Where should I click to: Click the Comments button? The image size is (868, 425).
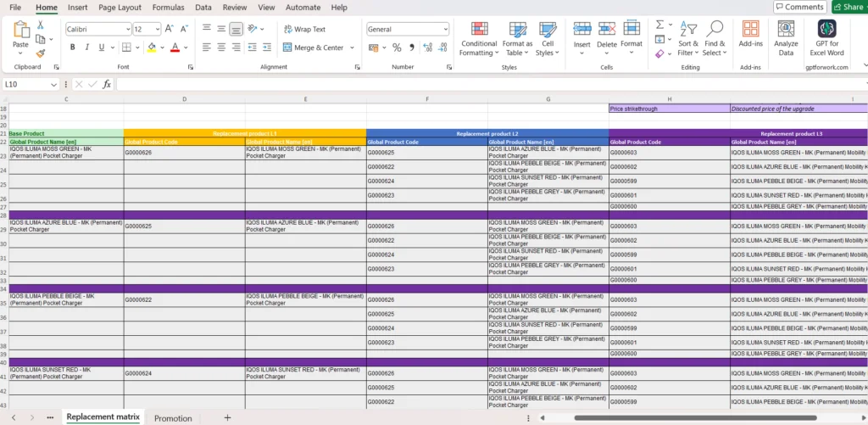pos(800,7)
